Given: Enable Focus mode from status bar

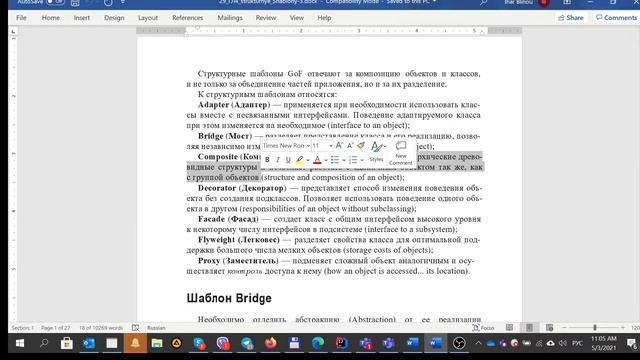Looking at the screenshot, I should 483,328.
